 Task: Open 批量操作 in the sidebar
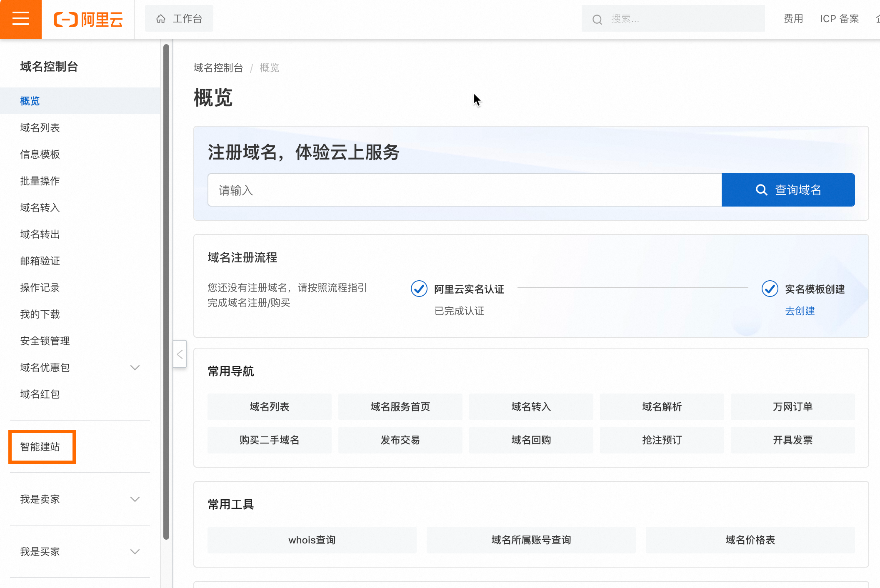point(80,181)
